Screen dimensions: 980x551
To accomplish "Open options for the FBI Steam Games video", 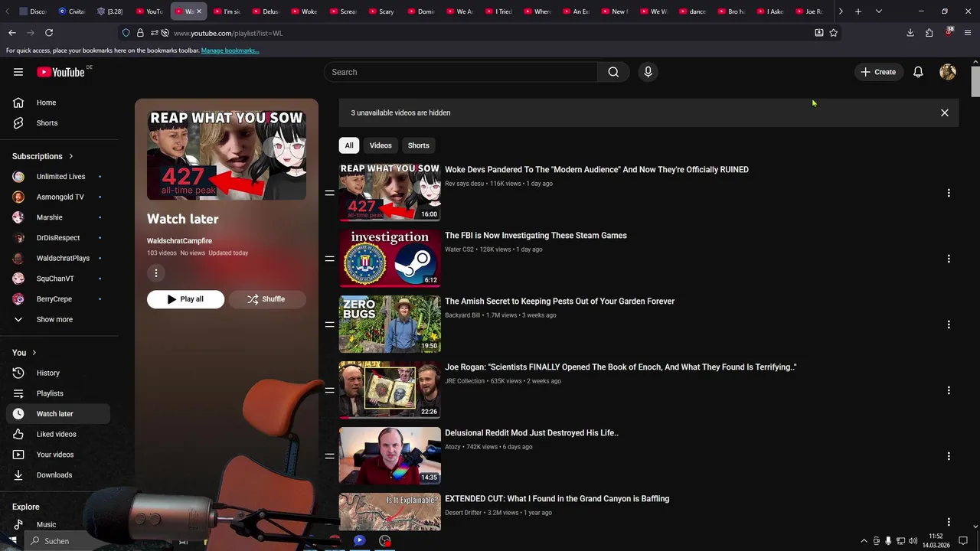I will tap(949, 259).
